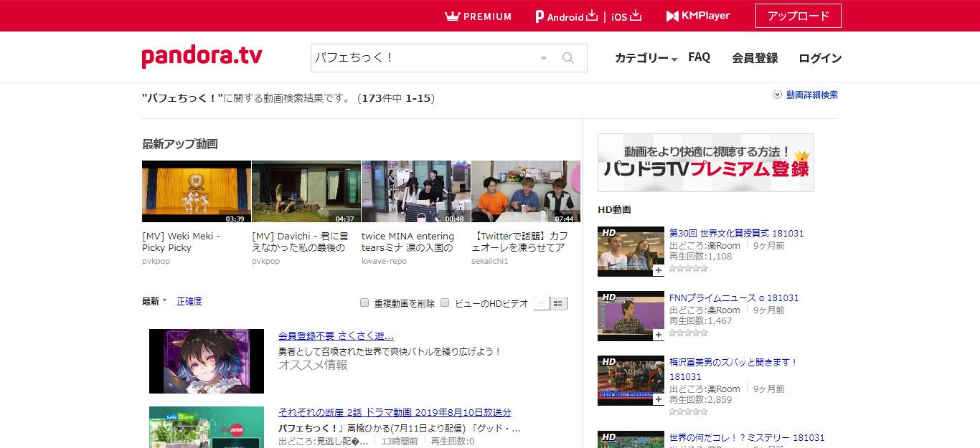Image resolution: width=980 pixels, height=448 pixels.
Task: Open the PREMIUM crown link
Action: (478, 16)
